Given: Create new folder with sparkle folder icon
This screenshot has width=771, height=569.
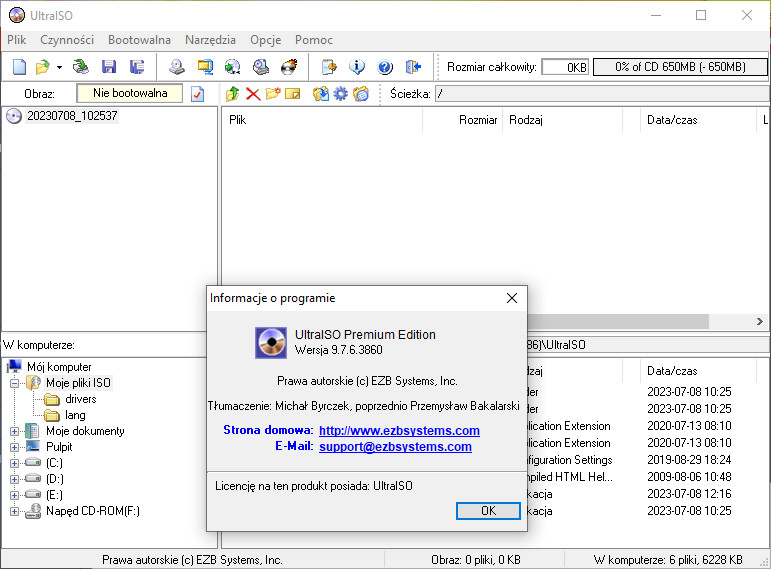Looking at the screenshot, I should tap(273, 93).
